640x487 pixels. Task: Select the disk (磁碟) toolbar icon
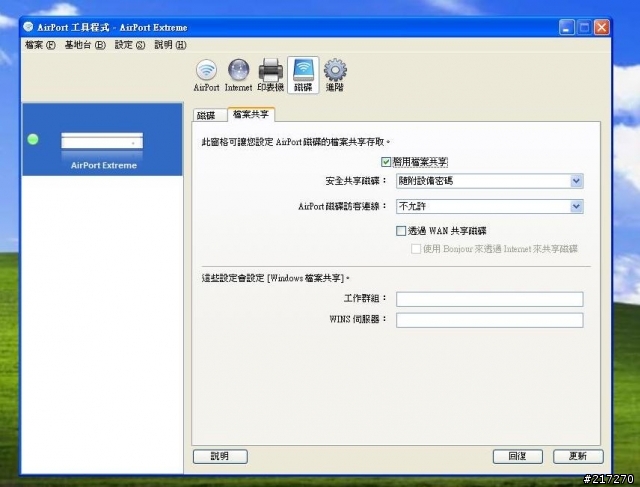point(303,75)
